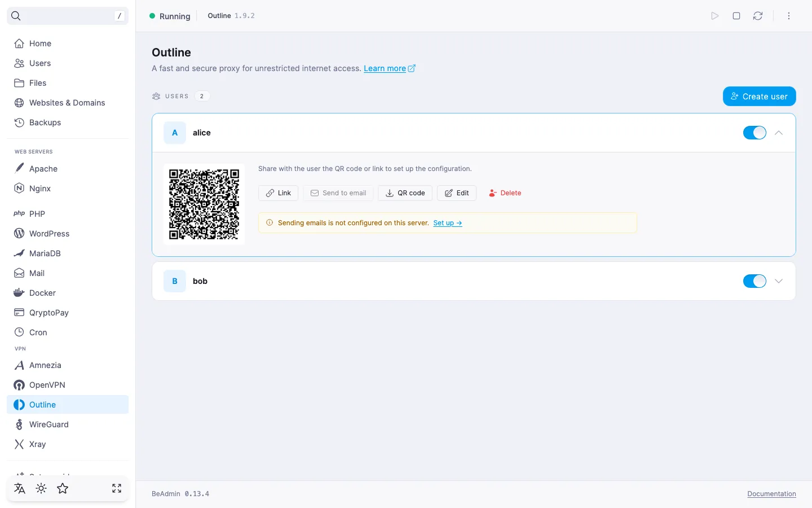Go to Users section
Viewport: 812px width, 508px height.
pos(68,63)
